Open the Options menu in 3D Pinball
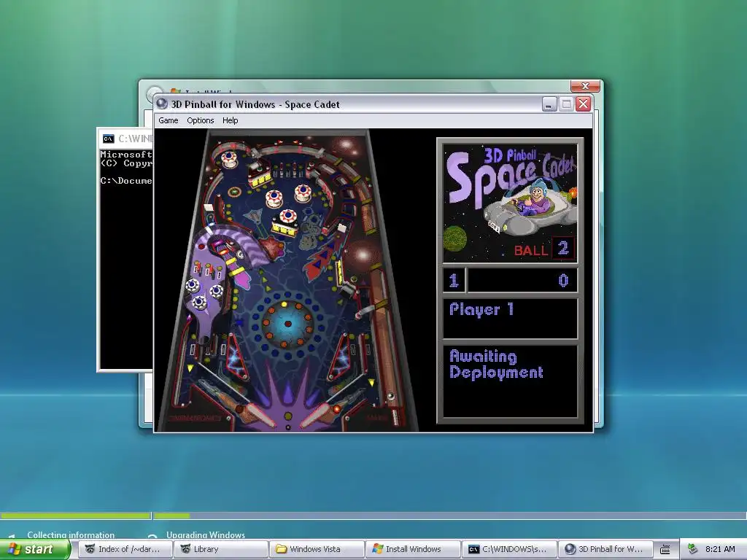 200,120
